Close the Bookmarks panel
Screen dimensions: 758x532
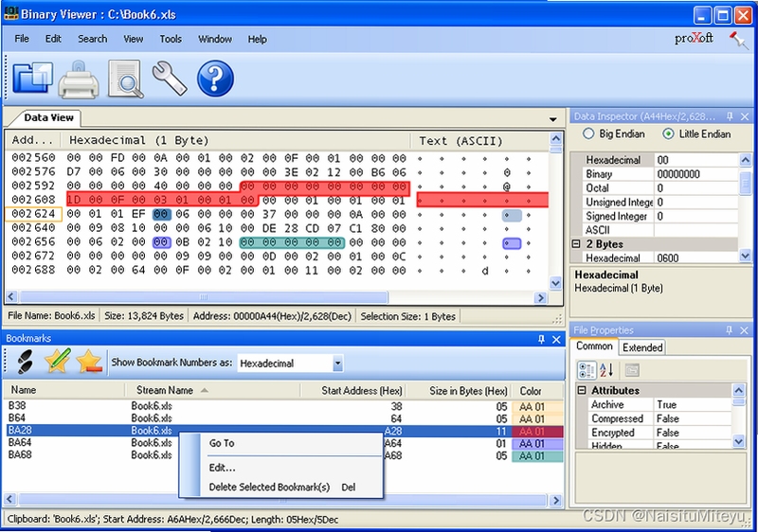556,339
